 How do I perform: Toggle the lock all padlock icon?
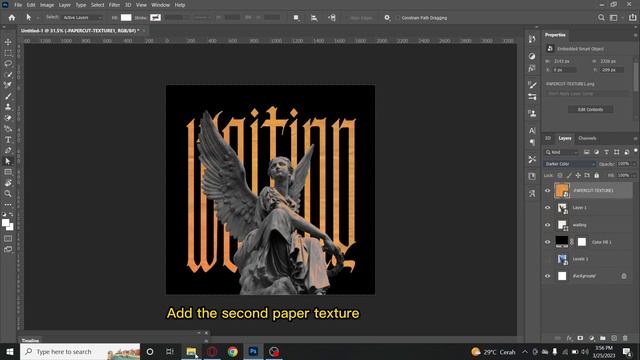[x=596, y=176]
